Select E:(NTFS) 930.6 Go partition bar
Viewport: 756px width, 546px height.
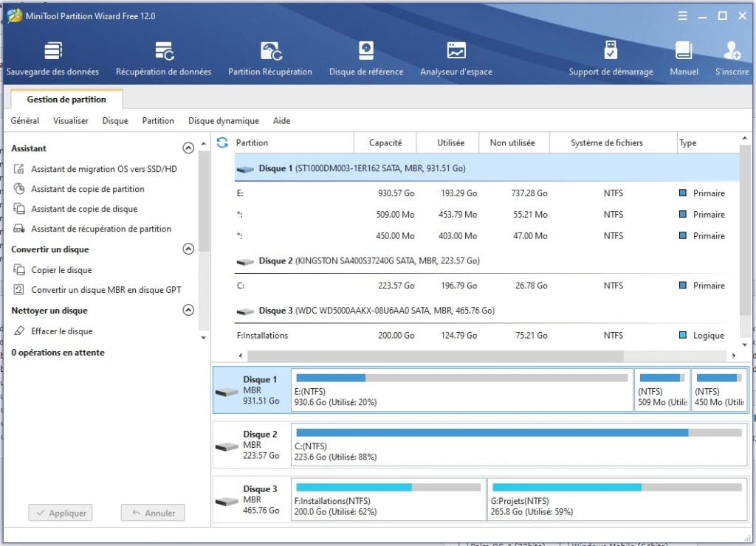point(462,390)
